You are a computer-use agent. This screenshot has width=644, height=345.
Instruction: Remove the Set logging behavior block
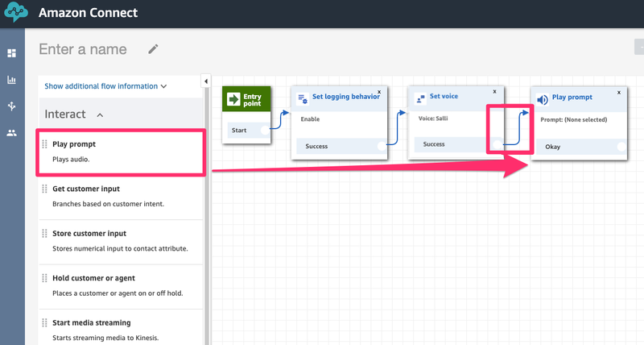(379, 92)
